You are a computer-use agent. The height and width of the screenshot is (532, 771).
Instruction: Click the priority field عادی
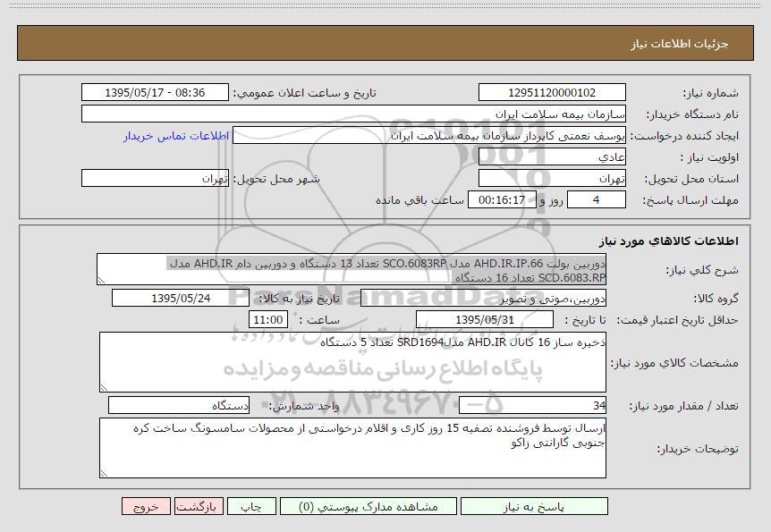[x=552, y=157]
